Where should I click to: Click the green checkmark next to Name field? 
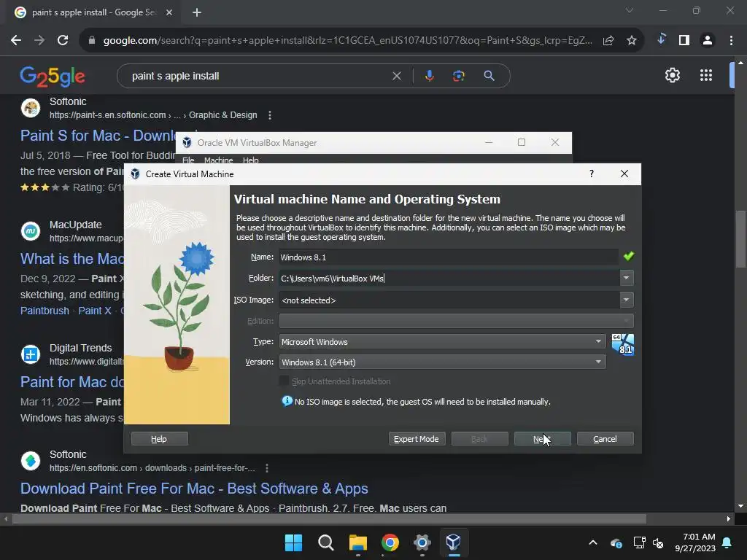(x=628, y=256)
